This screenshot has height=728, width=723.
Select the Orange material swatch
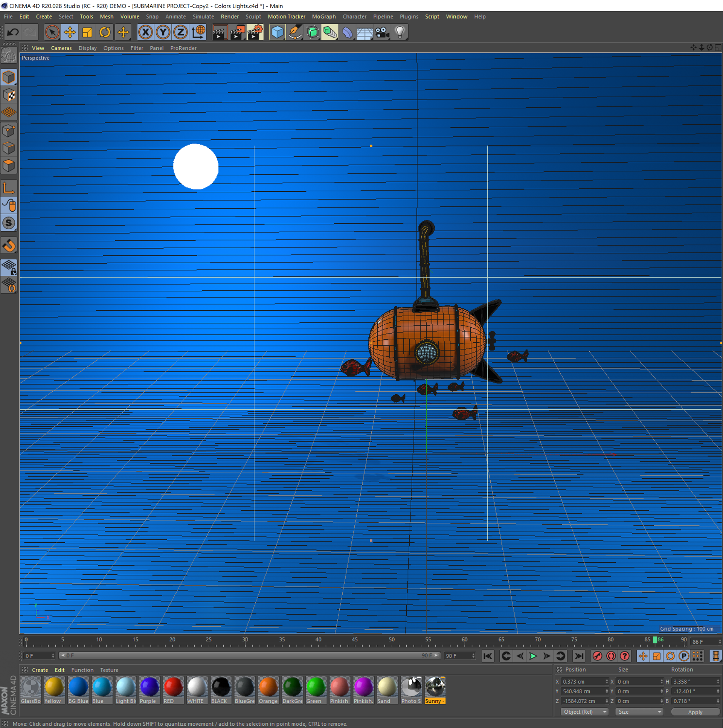click(268, 687)
